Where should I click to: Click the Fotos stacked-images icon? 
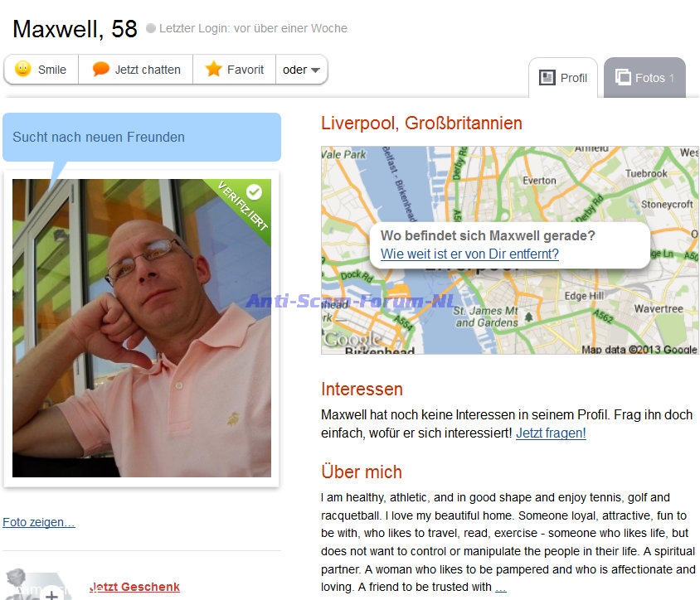point(623,77)
